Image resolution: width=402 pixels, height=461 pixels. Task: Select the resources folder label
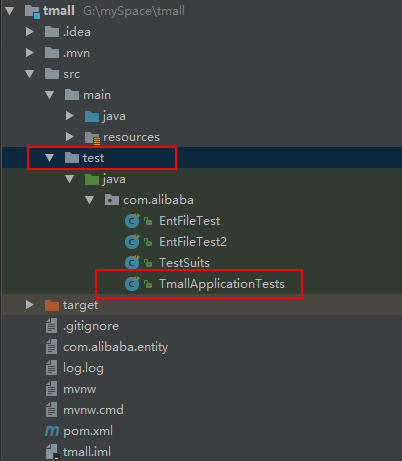(x=131, y=137)
